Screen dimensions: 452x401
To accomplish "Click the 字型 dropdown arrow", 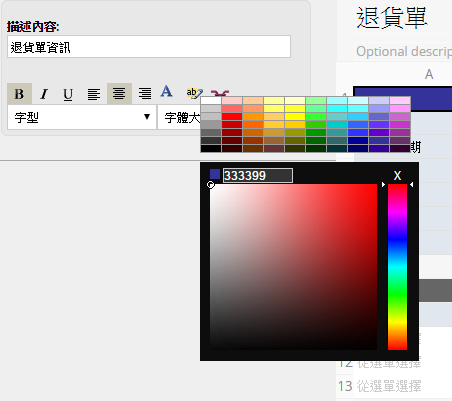I will tap(147, 117).
